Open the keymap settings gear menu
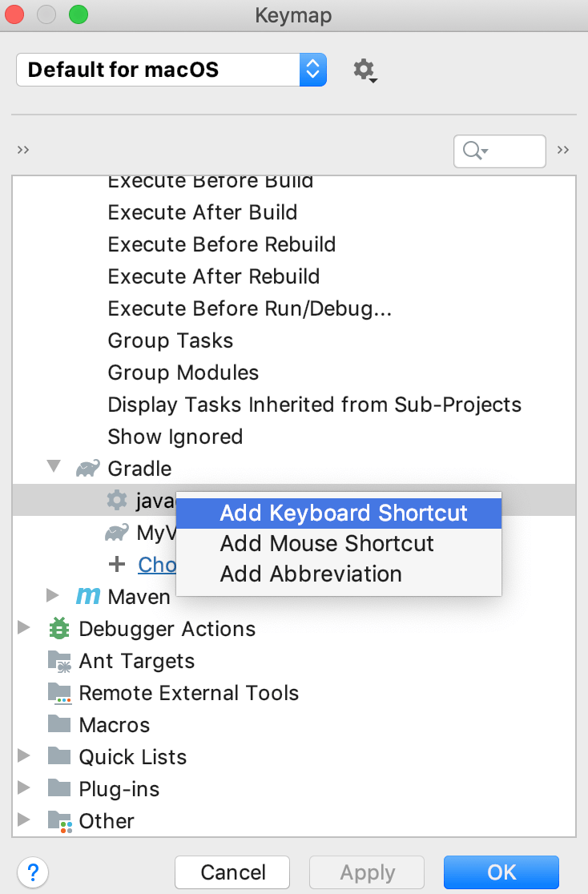This screenshot has width=588, height=894. coord(362,70)
